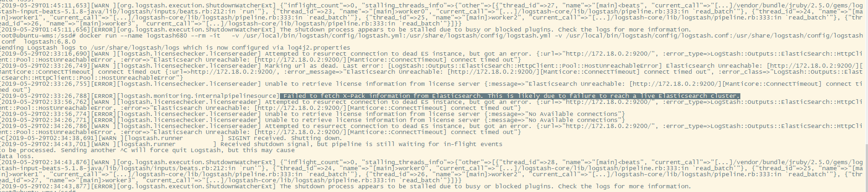Click the timestamp 2019-05-29T02:33:26,788
The image size is (868, 192).
pos(45,96)
